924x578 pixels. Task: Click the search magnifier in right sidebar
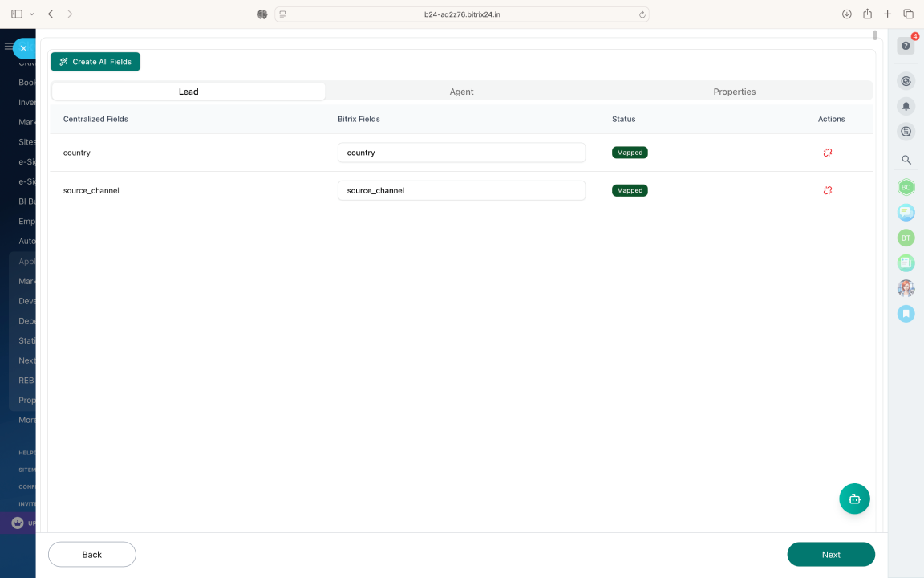(x=906, y=160)
